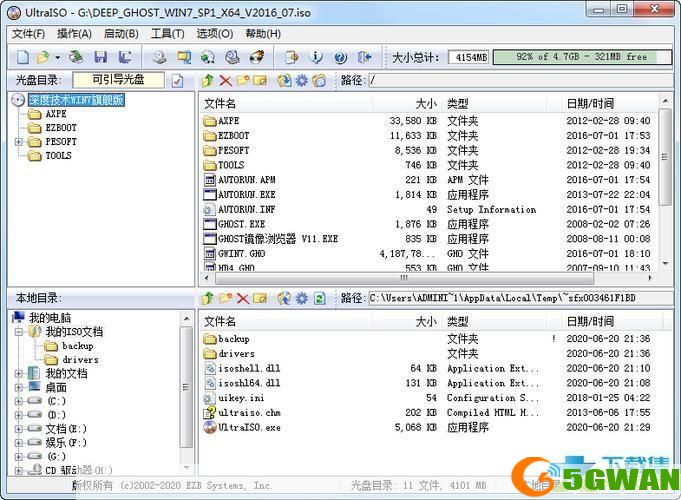Click the local pane Rename icon
Screen dimensions: 681x500
[x=260, y=298]
